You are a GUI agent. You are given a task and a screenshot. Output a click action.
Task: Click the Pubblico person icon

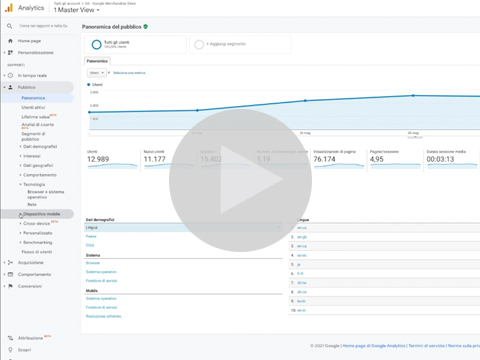(10, 87)
